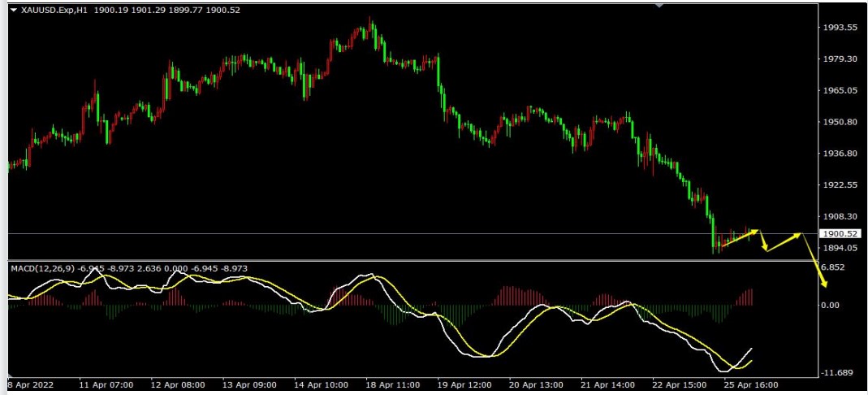Select the XAUUSD.Exp,H1 symbol label
This screenshot has height=395, width=868.
click(x=54, y=10)
